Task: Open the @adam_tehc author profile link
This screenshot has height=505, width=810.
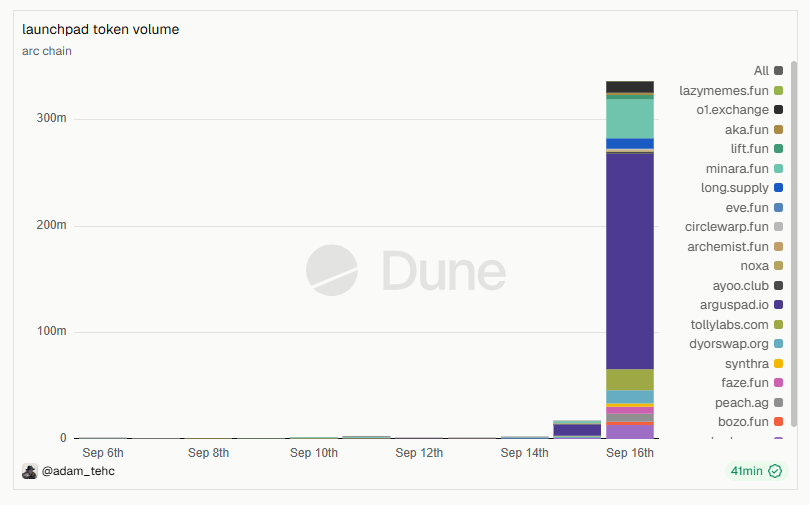Action: click(x=78, y=471)
